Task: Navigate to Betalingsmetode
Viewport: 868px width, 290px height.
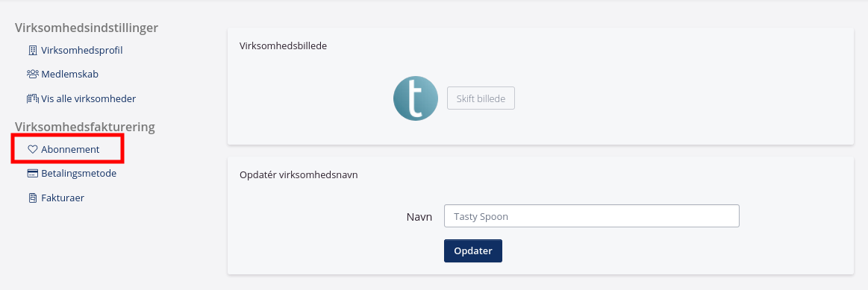Action: pos(78,174)
